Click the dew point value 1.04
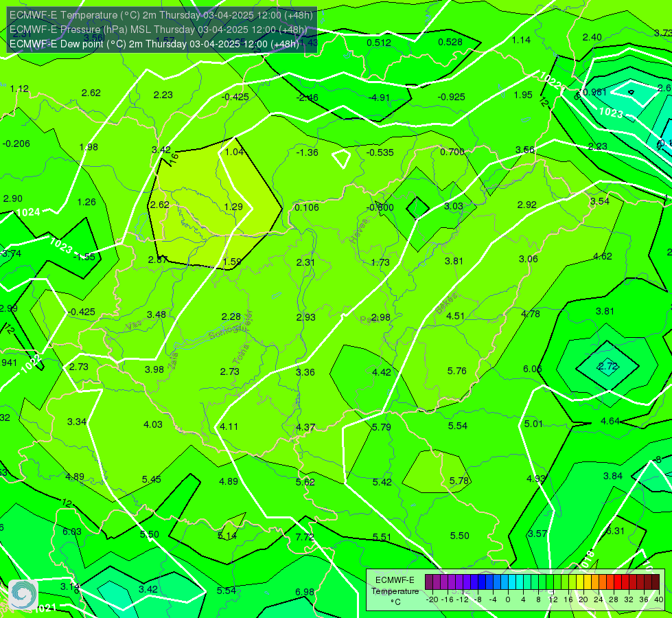This screenshot has height=618, width=672. click(x=235, y=152)
